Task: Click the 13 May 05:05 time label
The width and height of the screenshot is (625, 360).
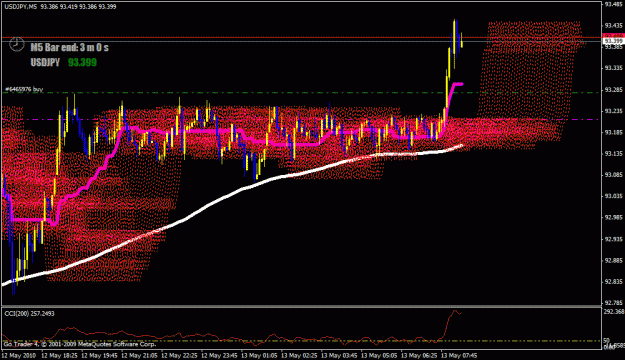Action: coord(379,355)
